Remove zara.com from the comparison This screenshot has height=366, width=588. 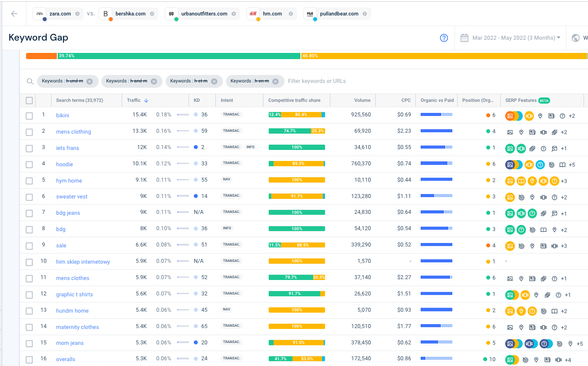point(78,14)
